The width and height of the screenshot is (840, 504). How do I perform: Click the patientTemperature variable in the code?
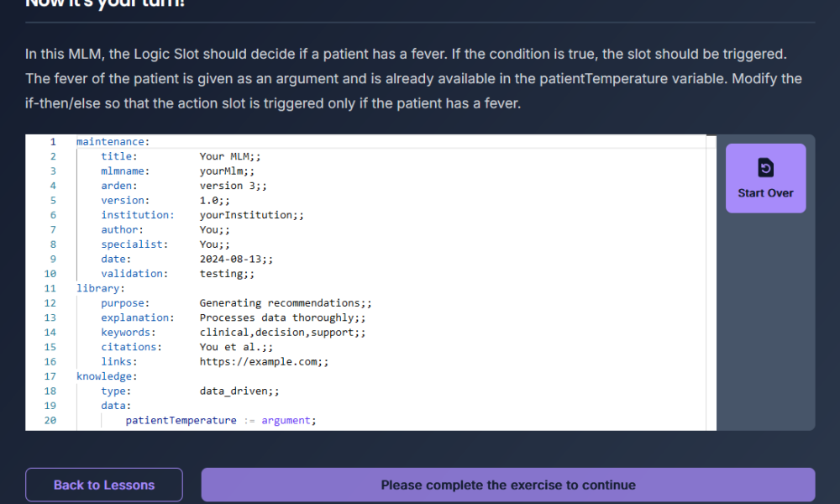coord(181,420)
